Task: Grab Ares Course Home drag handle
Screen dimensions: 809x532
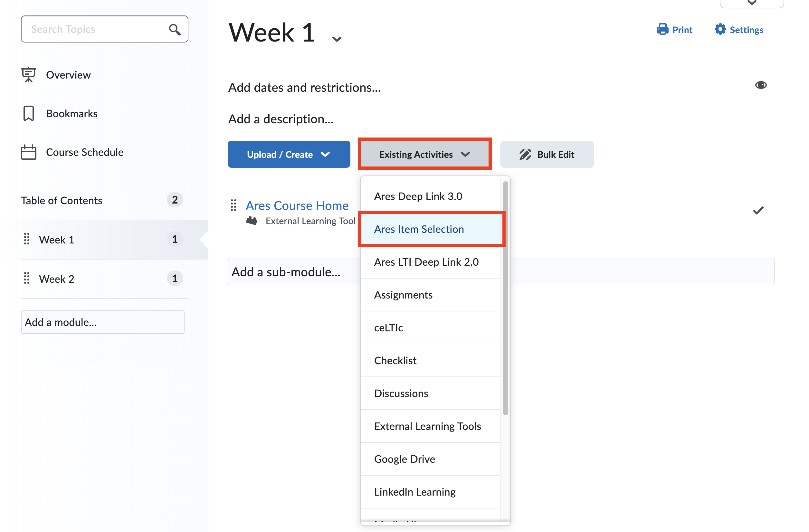Action: (x=233, y=205)
